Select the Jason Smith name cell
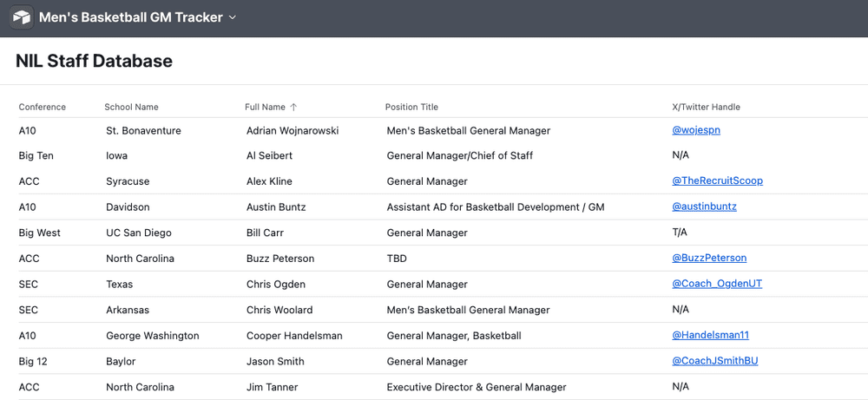 click(275, 361)
